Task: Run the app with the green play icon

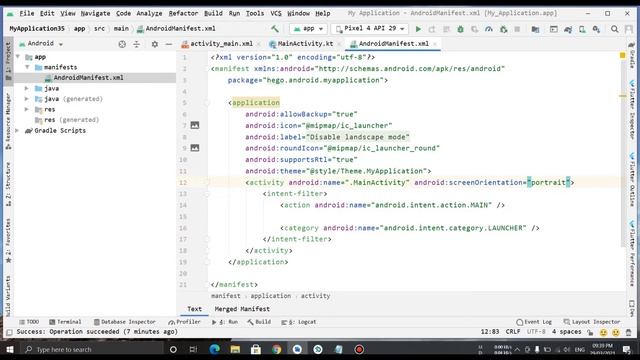Action: tap(418, 29)
